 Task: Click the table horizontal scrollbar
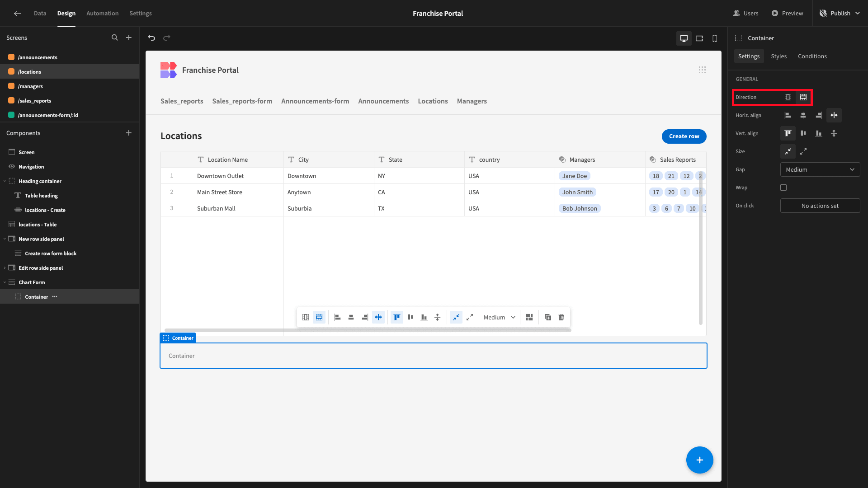368,330
